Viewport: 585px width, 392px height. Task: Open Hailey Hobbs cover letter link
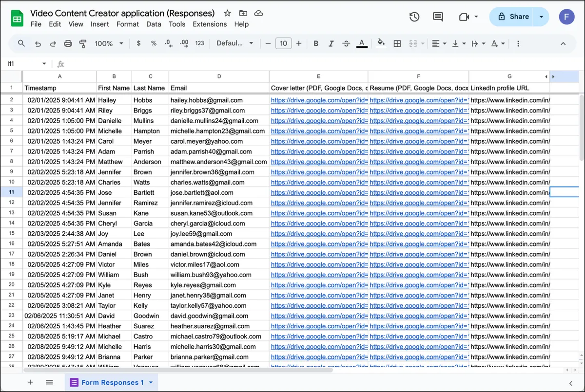pyautogui.click(x=319, y=100)
